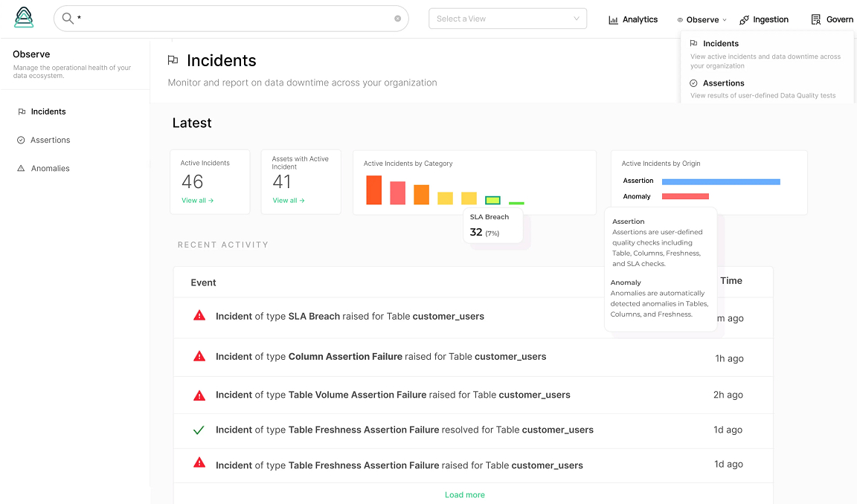Open the Select a View dropdown

pos(507,19)
